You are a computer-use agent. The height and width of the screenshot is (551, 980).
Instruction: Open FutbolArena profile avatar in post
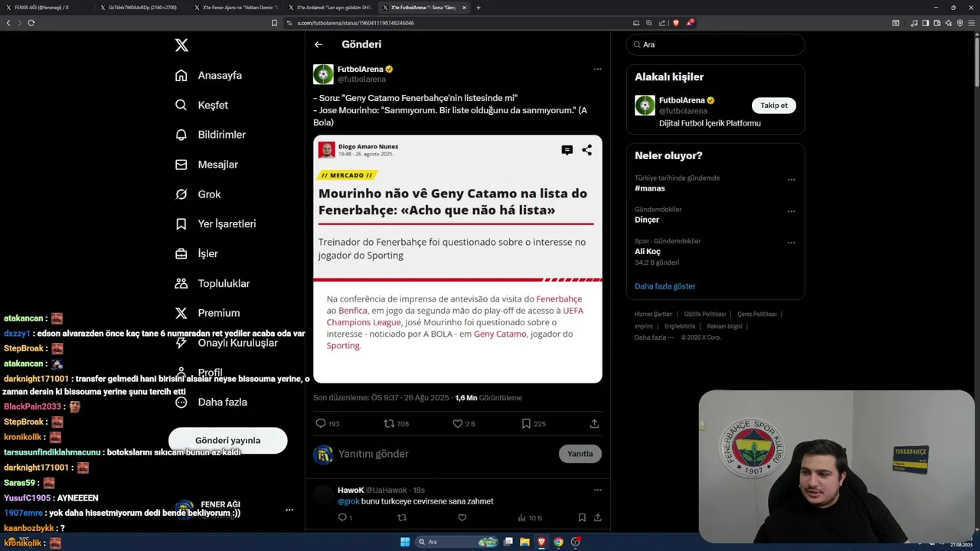click(x=323, y=74)
